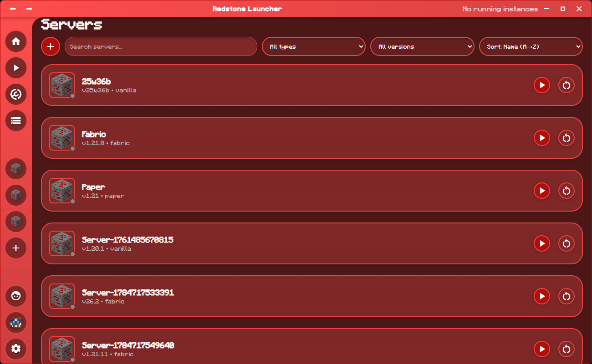Viewport: 592px width, 364px height.
Task: Select the second redstone block instance in sidebar
Action: click(x=16, y=195)
